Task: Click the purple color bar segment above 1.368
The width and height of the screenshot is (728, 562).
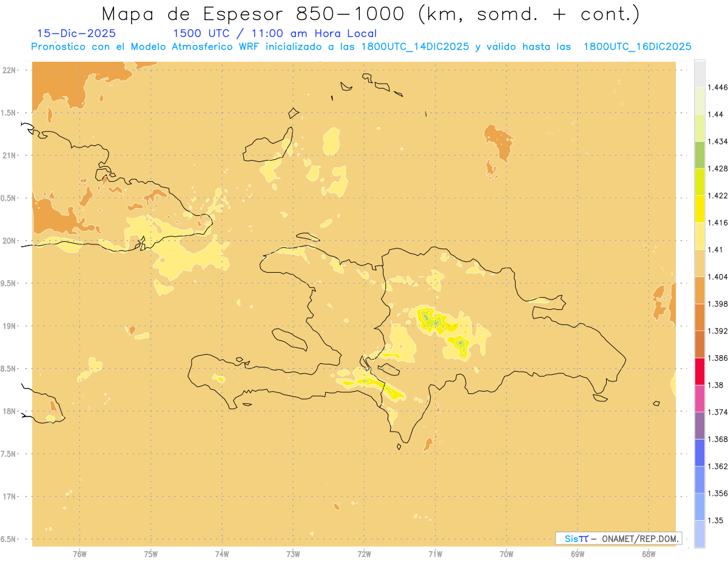Action: [700, 426]
